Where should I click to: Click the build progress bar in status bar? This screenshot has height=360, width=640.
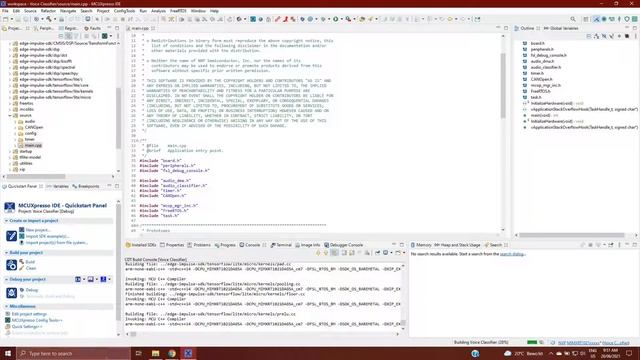(x=532, y=342)
